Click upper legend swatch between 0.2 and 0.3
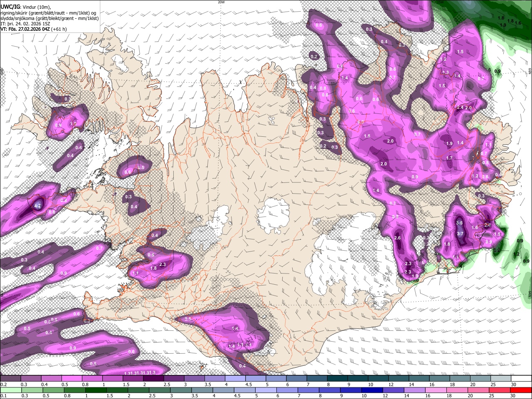The height and width of the screenshot is (399, 532). pyautogui.click(x=11, y=379)
